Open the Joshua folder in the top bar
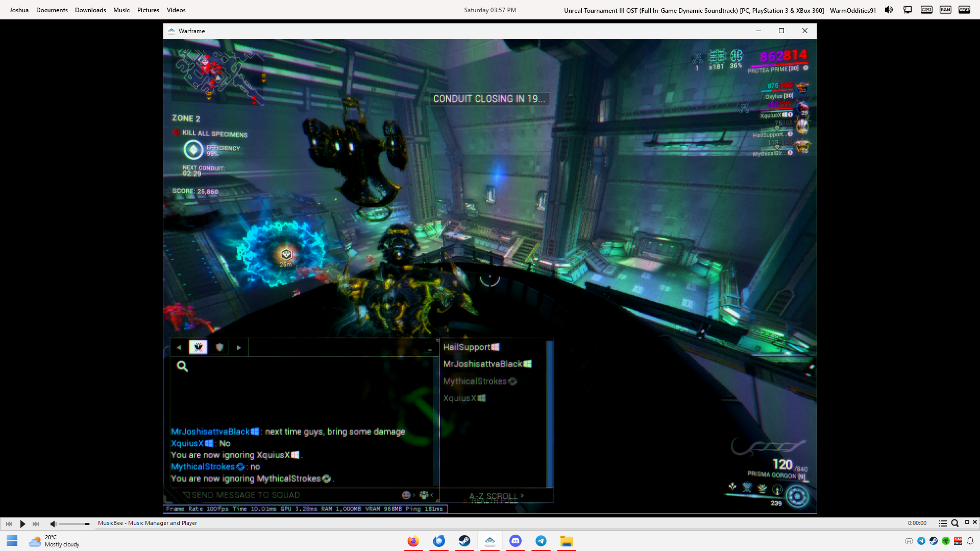 [19, 10]
